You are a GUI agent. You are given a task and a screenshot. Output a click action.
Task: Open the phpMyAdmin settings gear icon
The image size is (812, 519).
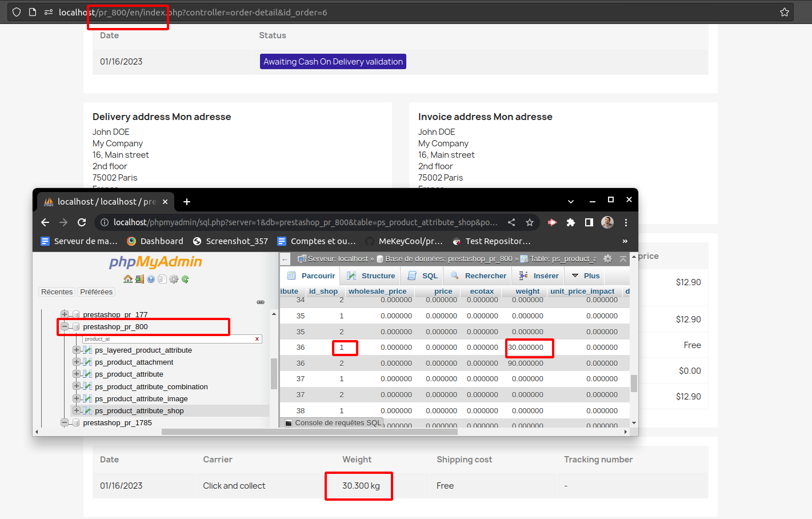tap(174, 279)
